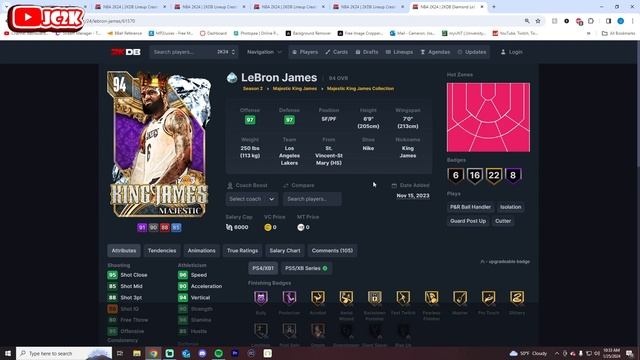Click the Pro Touch badge icon
640x360 pixels.
[489, 298]
